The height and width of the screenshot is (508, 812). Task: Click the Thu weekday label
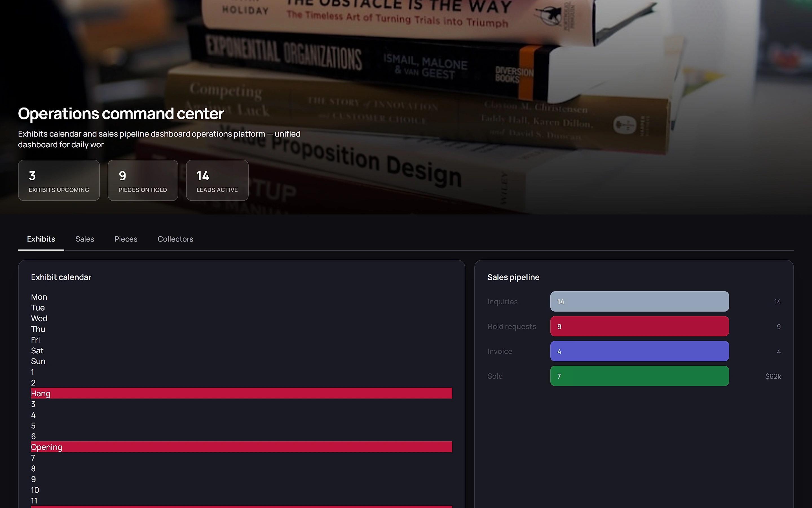pyautogui.click(x=38, y=329)
